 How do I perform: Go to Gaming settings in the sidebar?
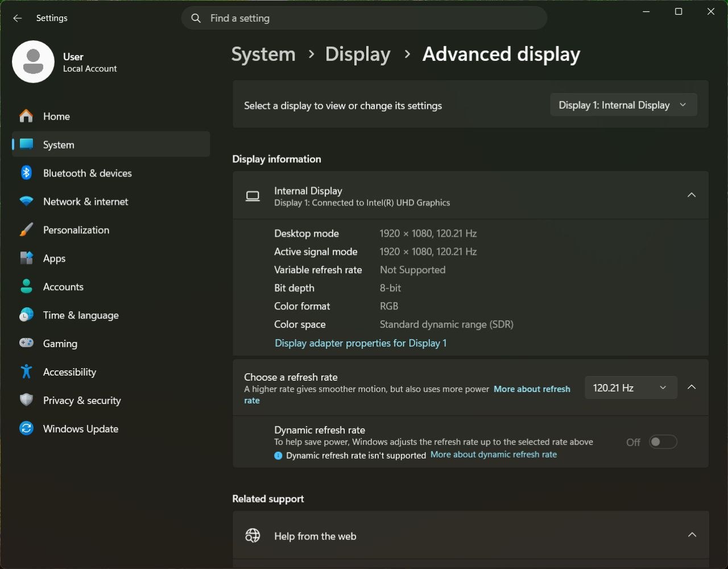(x=111, y=343)
